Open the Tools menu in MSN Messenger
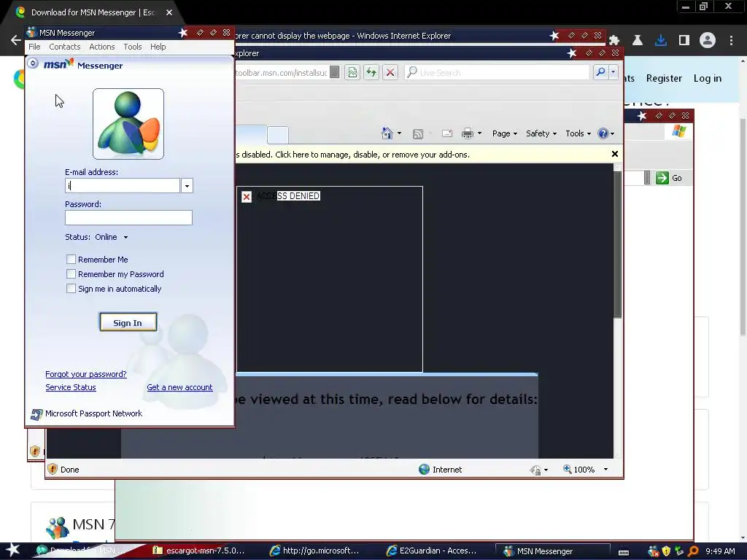The image size is (747, 560). tap(133, 47)
